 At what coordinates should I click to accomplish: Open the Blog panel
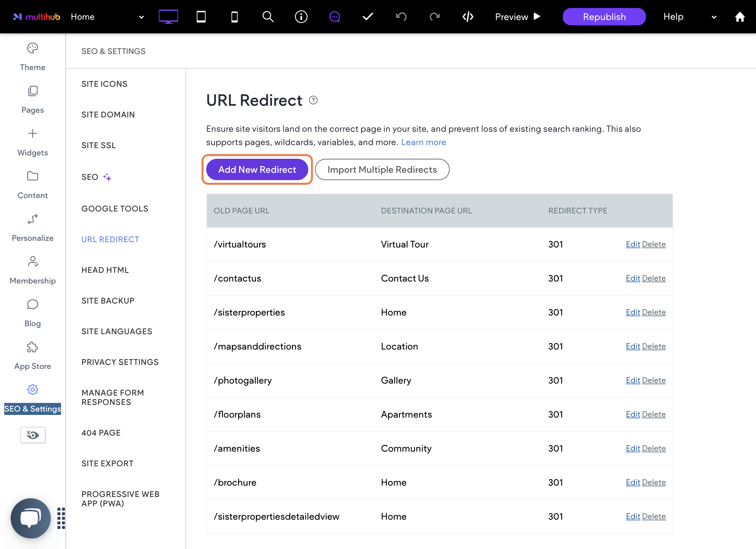[33, 314]
